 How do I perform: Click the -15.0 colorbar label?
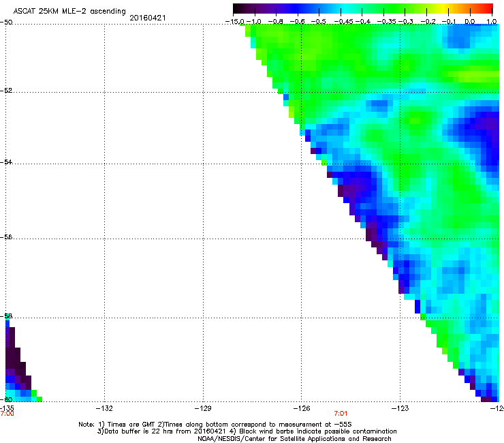coord(235,22)
